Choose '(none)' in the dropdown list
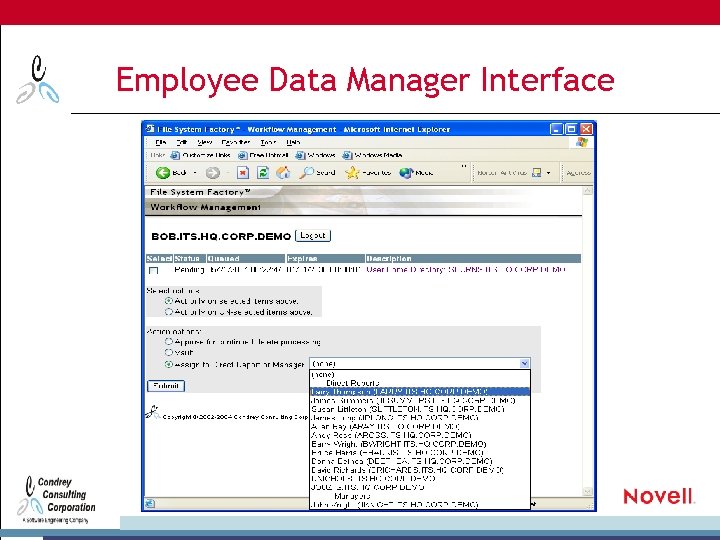The height and width of the screenshot is (540, 720). coord(420,375)
